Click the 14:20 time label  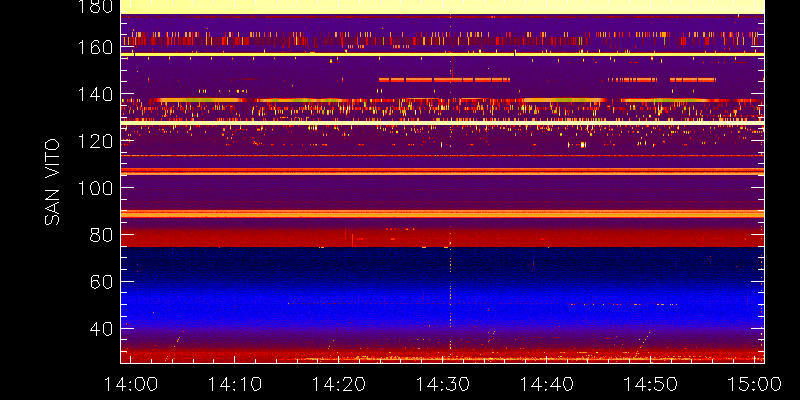click(338, 384)
